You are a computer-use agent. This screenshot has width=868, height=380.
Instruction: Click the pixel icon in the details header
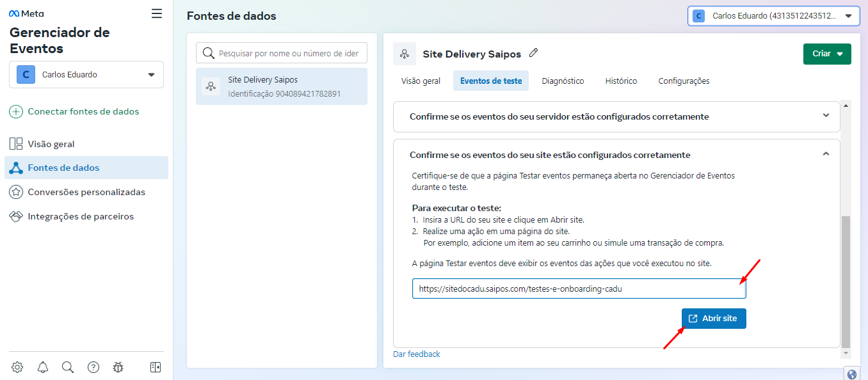click(x=405, y=54)
